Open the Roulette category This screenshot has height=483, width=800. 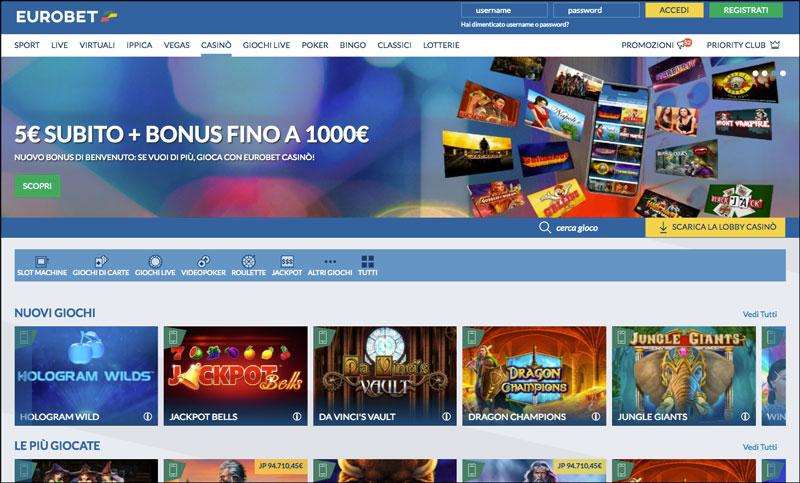(248, 266)
